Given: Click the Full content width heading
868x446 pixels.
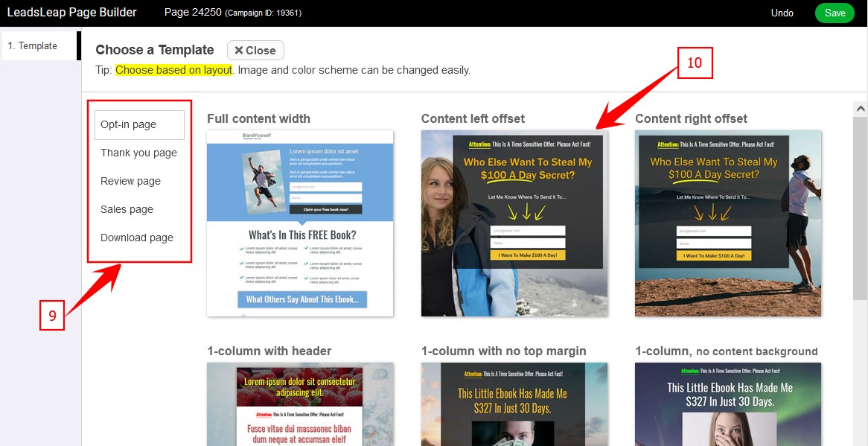Looking at the screenshot, I should [x=258, y=118].
